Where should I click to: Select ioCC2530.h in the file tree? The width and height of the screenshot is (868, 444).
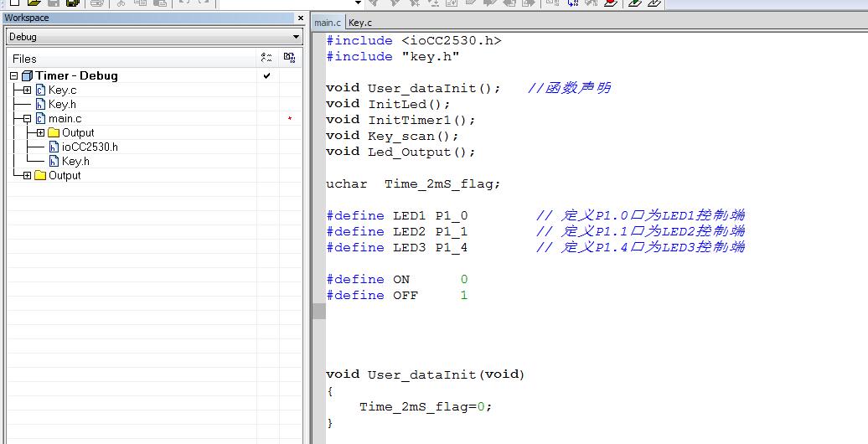tap(90, 147)
